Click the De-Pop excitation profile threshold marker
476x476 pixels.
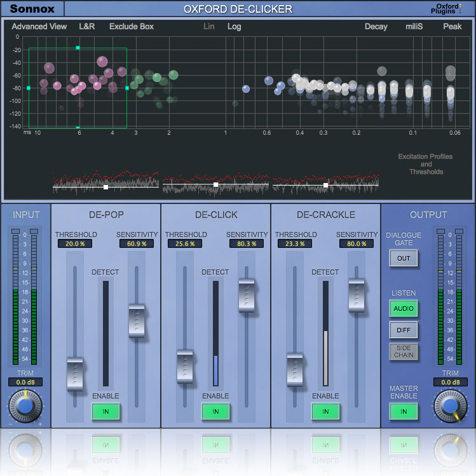(x=105, y=187)
